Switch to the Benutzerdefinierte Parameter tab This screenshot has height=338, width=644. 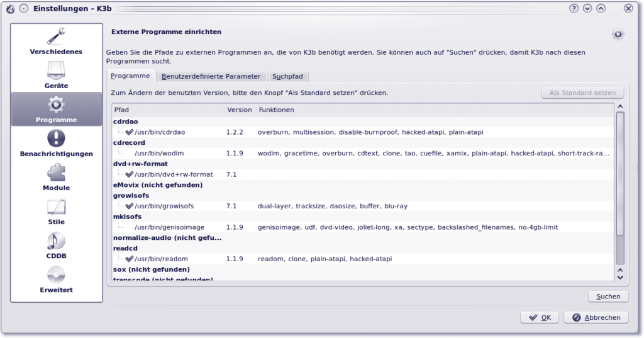tap(211, 76)
